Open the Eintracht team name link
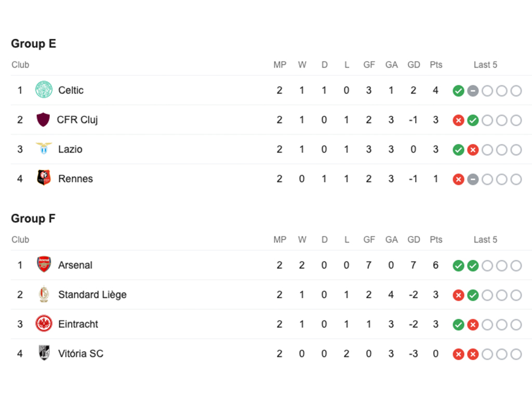532x399 pixels. click(78, 324)
